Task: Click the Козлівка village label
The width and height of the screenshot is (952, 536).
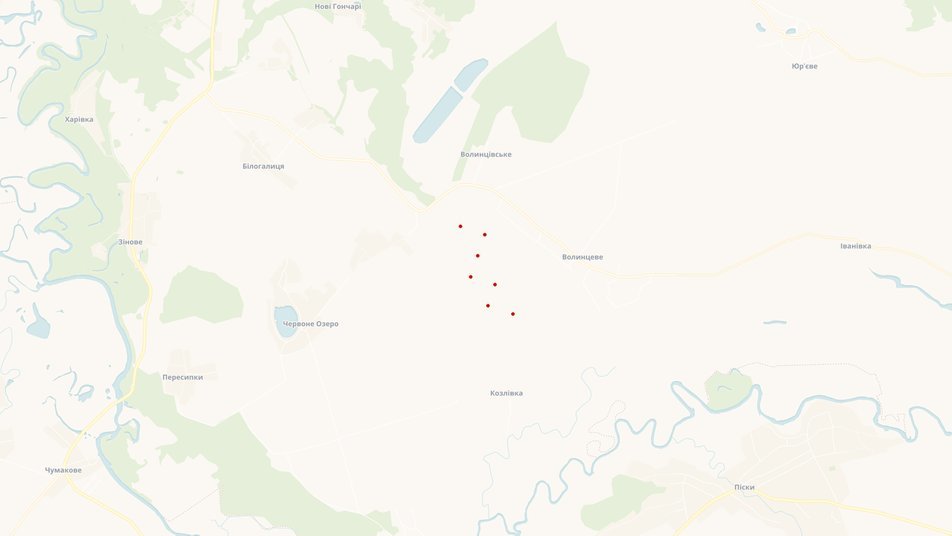Action: 506,393
